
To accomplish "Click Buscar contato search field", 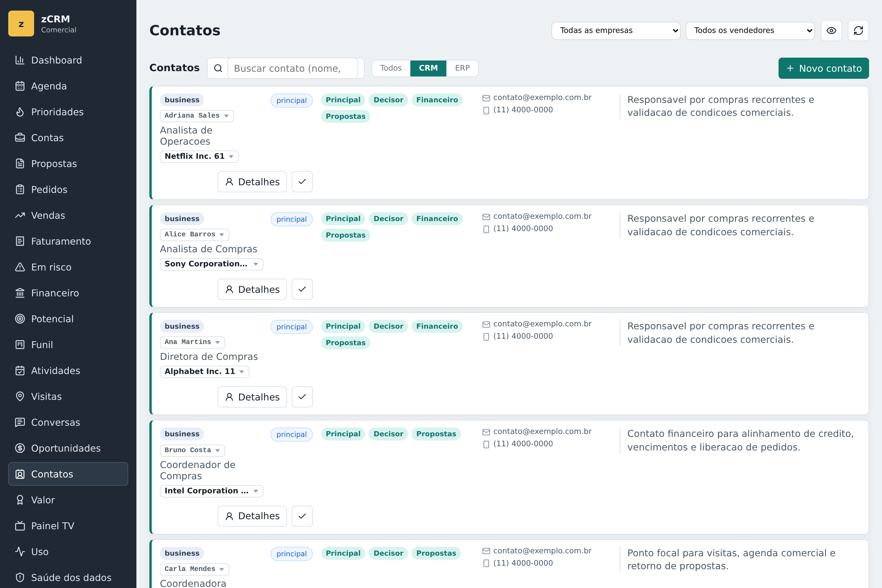I will 293,68.
